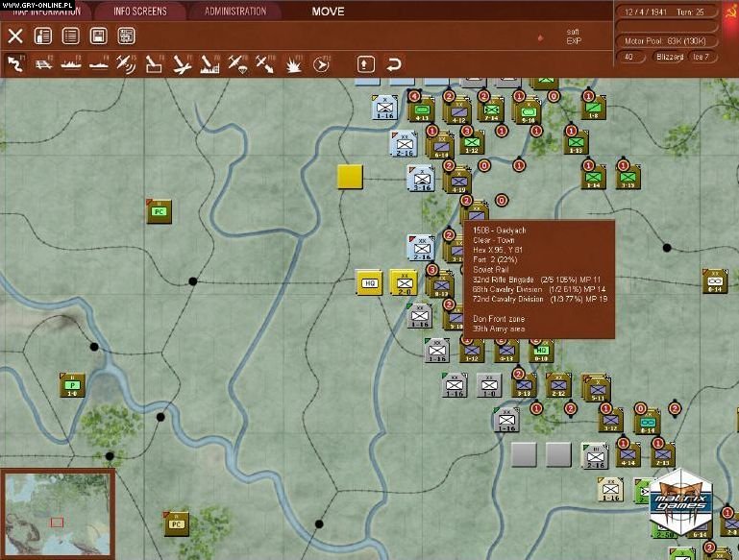Select Air transport parachute icon F9

(237, 63)
